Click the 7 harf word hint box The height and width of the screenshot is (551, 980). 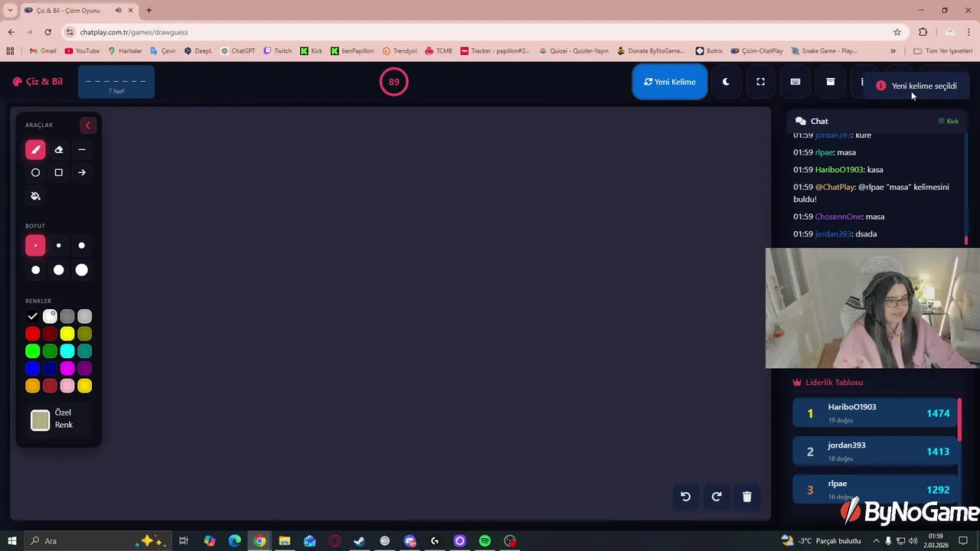pos(116,82)
